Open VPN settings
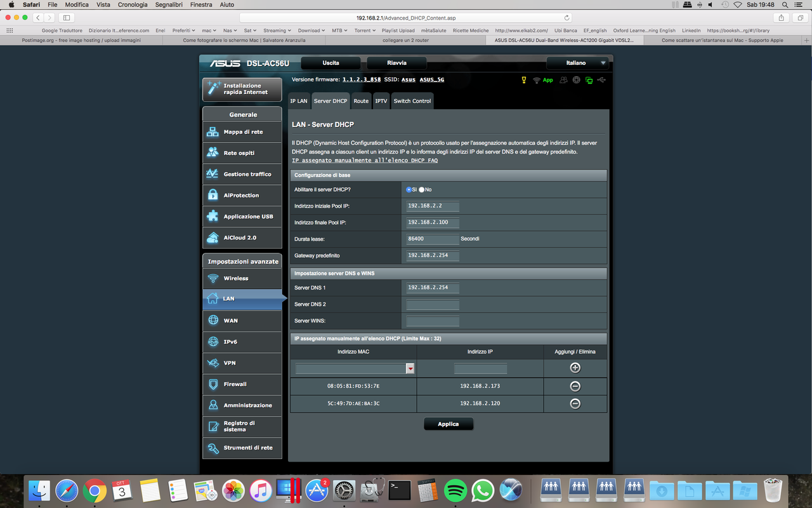812x508 pixels. click(x=242, y=363)
